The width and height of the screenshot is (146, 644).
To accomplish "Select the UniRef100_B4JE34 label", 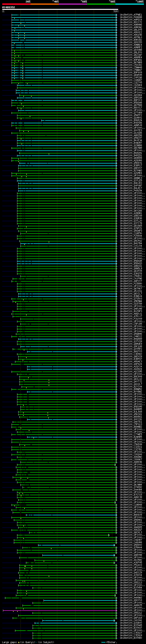I will point(131,140).
